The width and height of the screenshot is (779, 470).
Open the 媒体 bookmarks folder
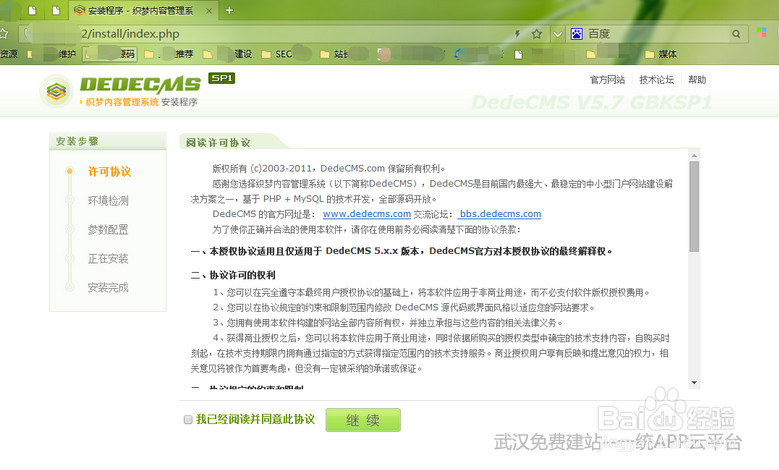(661, 54)
